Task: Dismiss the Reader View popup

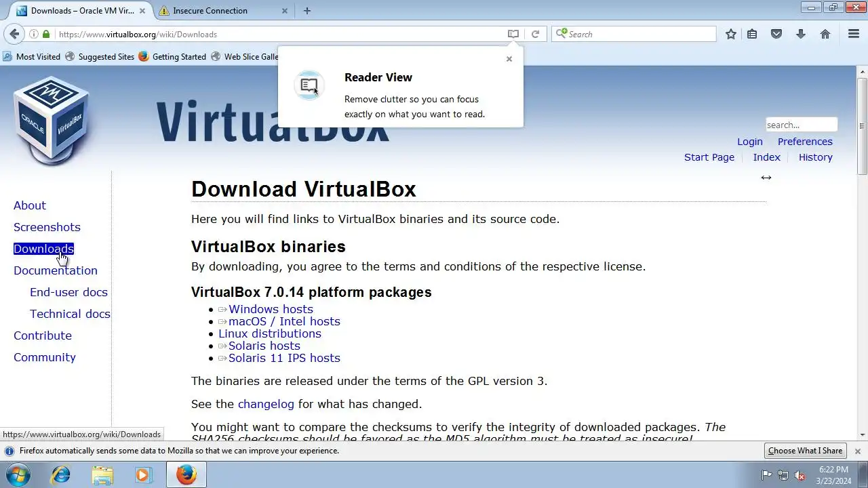Action: point(509,59)
